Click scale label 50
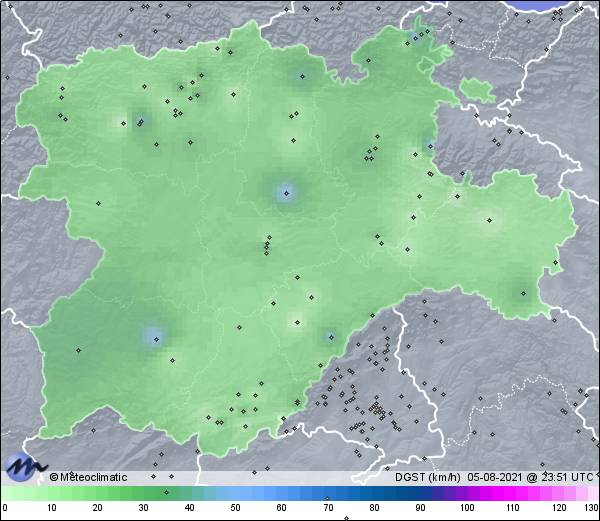Screen dimensions: 600x521 236,508
